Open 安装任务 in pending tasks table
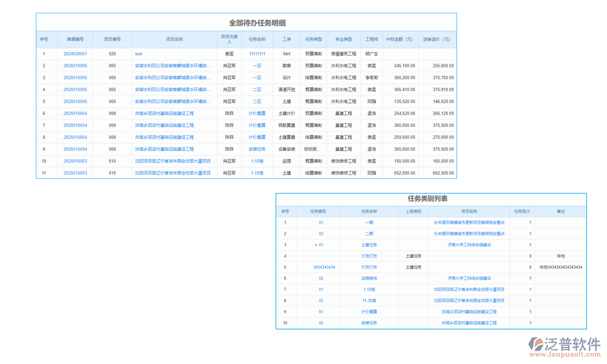 click(x=257, y=149)
